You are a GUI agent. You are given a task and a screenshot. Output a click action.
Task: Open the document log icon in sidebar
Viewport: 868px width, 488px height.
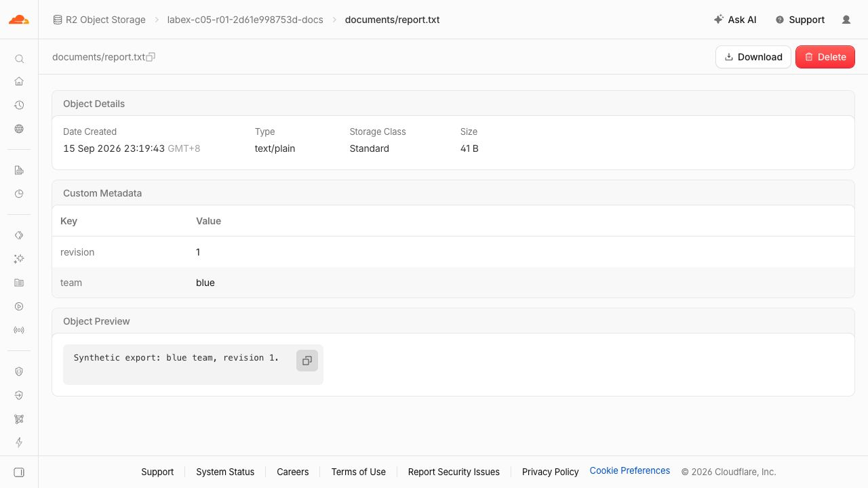pyautogui.click(x=19, y=170)
